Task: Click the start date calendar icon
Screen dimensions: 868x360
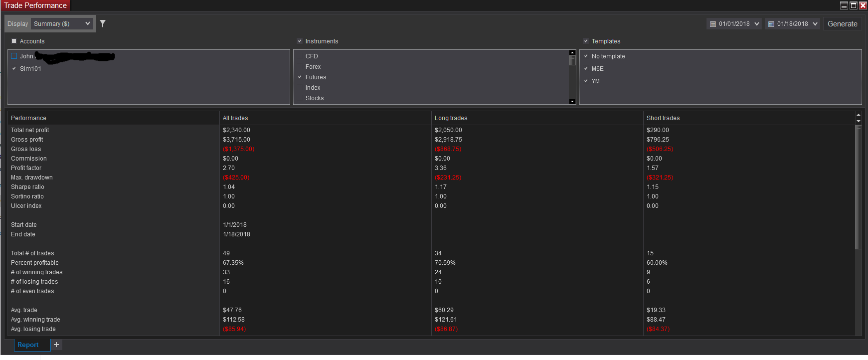Action: [x=713, y=24]
